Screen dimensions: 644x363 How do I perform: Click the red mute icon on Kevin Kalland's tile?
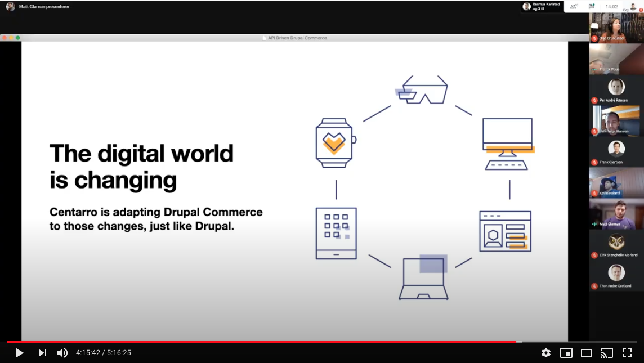point(594,194)
